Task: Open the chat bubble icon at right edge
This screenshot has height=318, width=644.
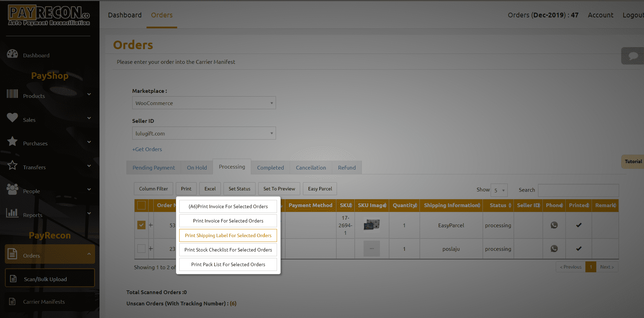Action: 633,56
